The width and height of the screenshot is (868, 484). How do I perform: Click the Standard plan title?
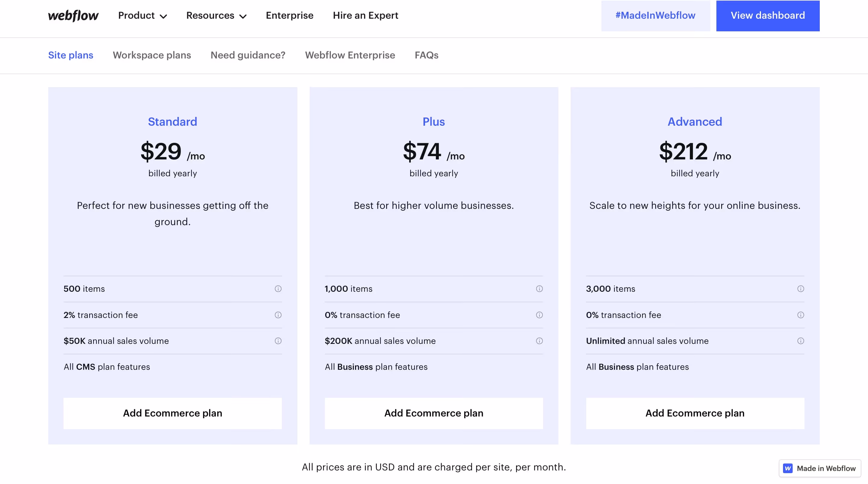172,122
